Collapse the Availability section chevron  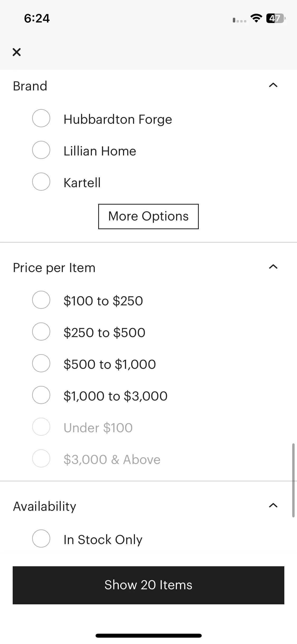[273, 505]
